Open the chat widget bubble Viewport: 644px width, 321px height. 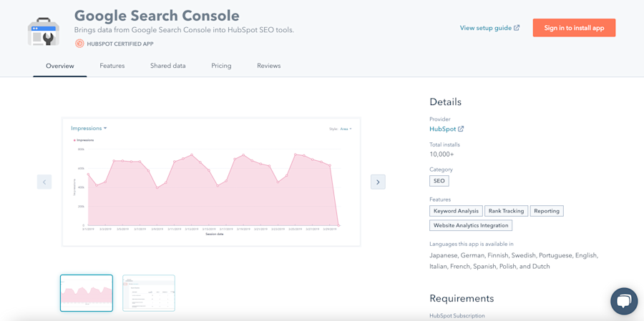(x=624, y=301)
